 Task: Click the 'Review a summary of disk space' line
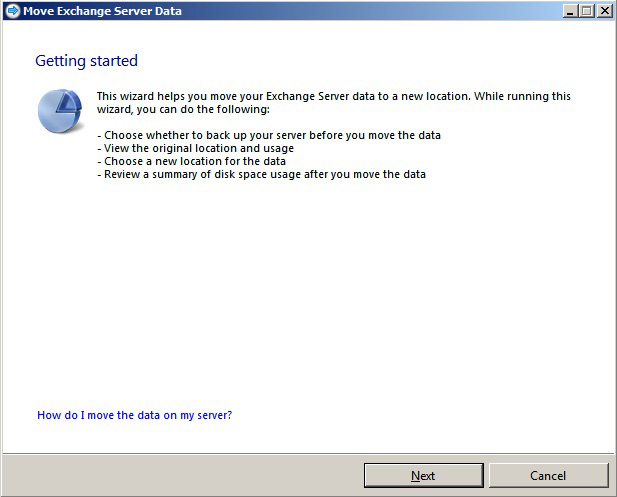click(x=261, y=174)
